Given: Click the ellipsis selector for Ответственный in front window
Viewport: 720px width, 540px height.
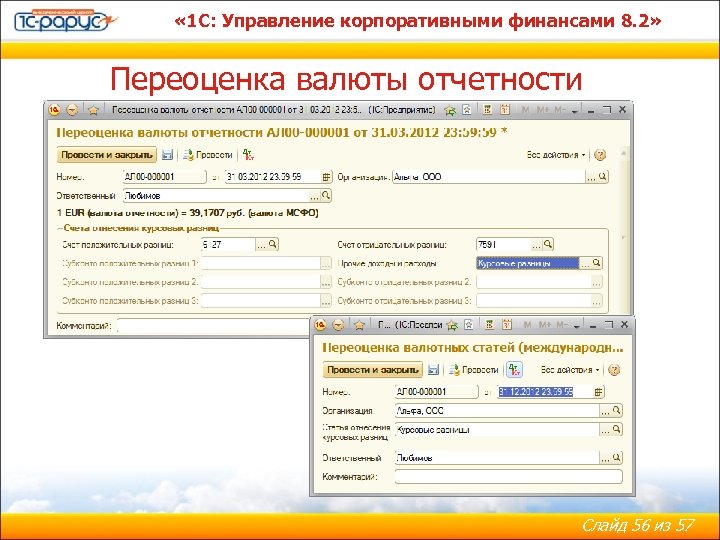Looking at the screenshot, I should coord(606,458).
